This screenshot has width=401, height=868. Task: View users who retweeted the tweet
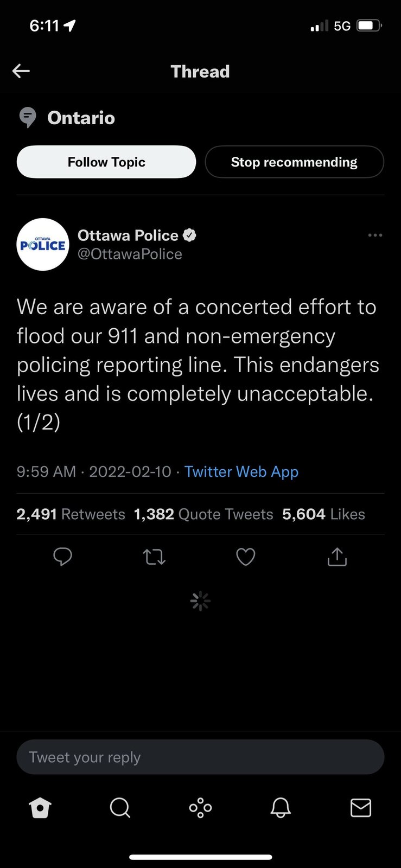click(x=71, y=514)
